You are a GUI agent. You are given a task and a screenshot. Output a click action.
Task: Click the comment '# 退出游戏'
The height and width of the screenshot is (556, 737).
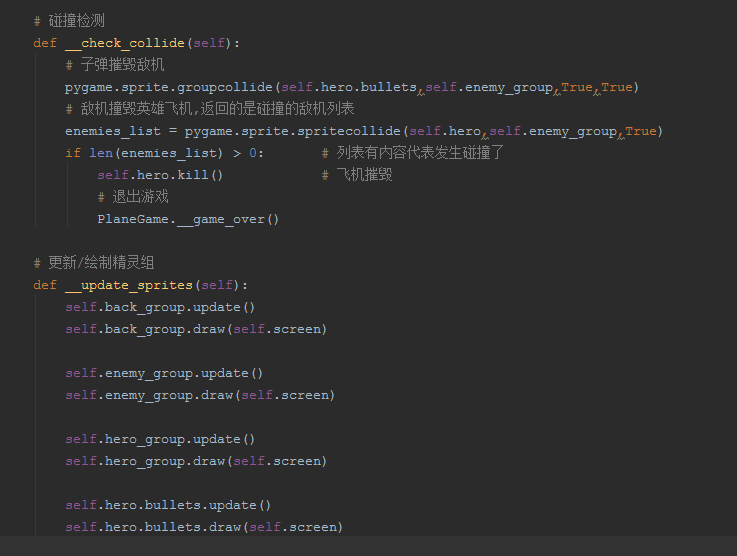point(133,197)
